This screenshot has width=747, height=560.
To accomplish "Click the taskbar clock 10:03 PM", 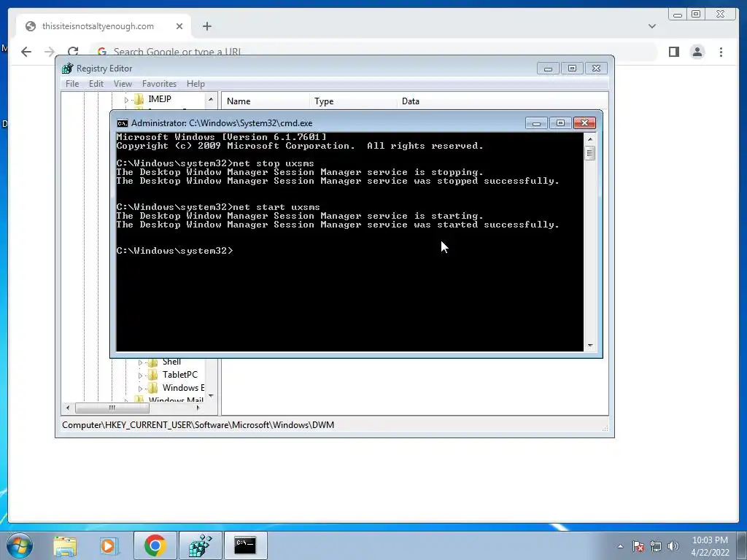I will click(710, 540).
